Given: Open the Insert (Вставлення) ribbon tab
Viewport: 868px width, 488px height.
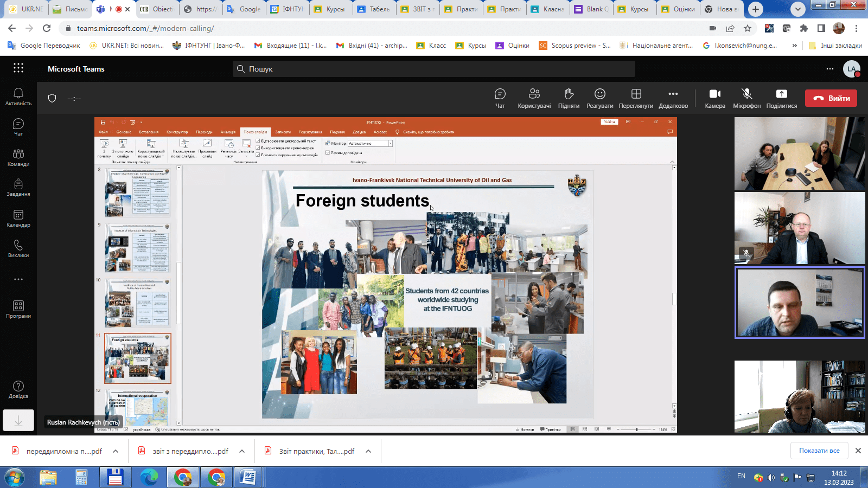Looking at the screenshot, I should coord(149,132).
